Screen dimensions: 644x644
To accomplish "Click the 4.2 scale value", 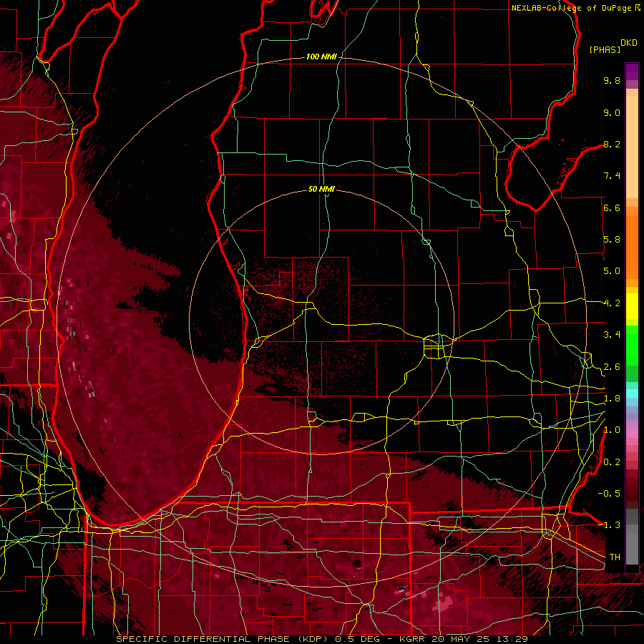I will tap(612, 303).
